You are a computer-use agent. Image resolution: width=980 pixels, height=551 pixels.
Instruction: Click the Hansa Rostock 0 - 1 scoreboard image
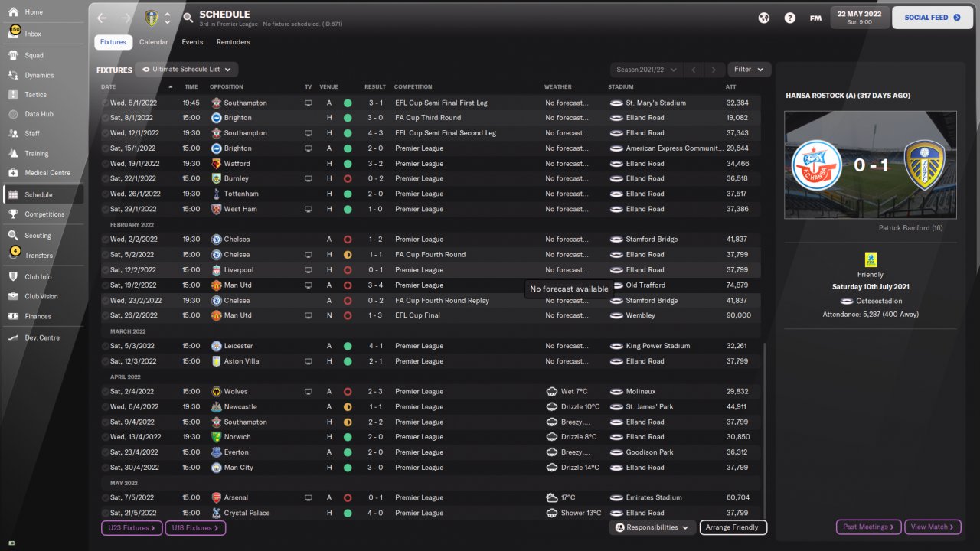pos(871,165)
